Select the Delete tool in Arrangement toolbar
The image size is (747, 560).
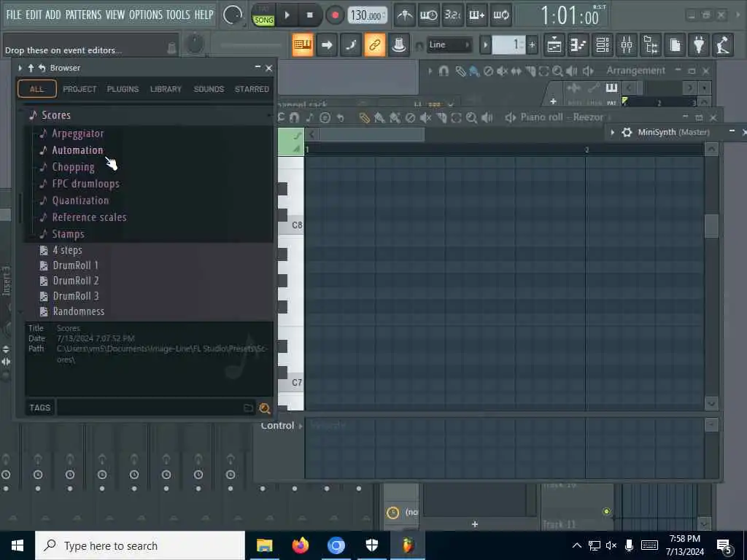click(488, 71)
